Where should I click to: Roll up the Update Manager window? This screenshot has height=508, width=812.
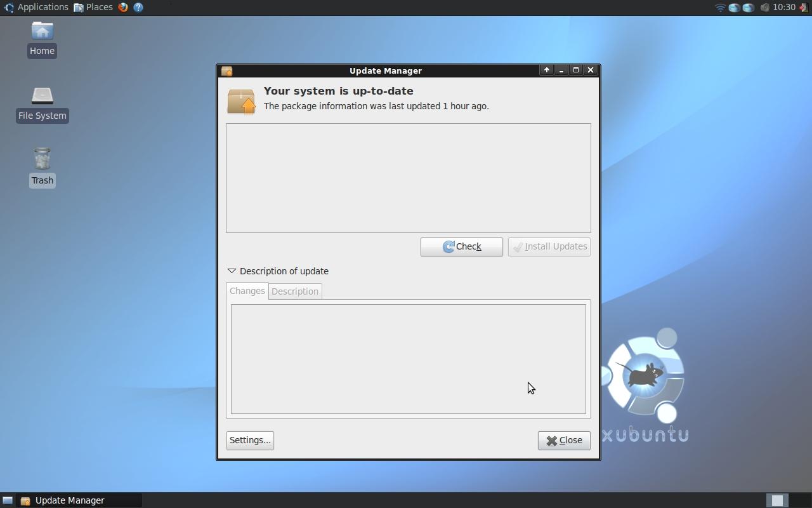pos(547,70)
